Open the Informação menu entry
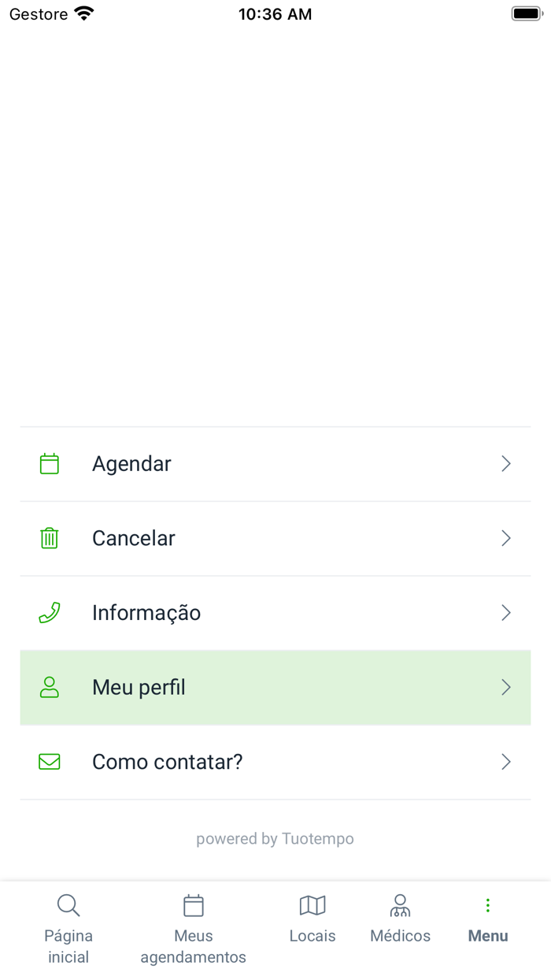The width and height of the screenshot is (551, 980). tap(146, 612)
